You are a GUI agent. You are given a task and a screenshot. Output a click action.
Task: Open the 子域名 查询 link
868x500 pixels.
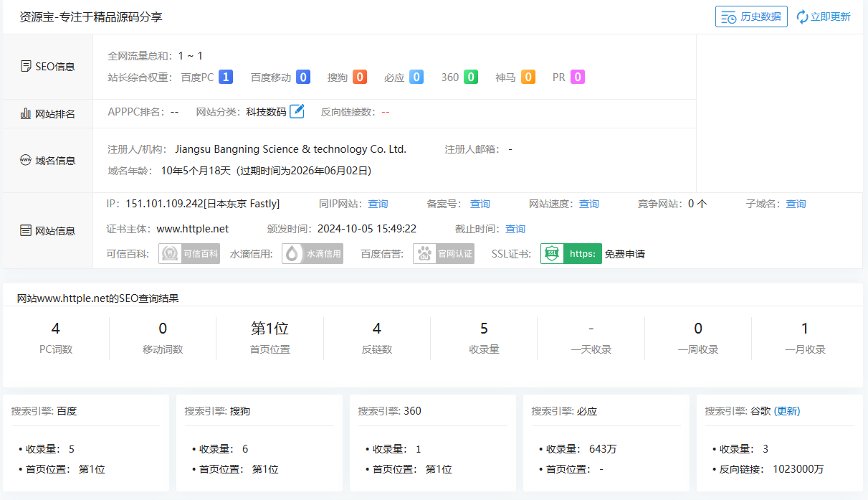(x=796, y=204)
